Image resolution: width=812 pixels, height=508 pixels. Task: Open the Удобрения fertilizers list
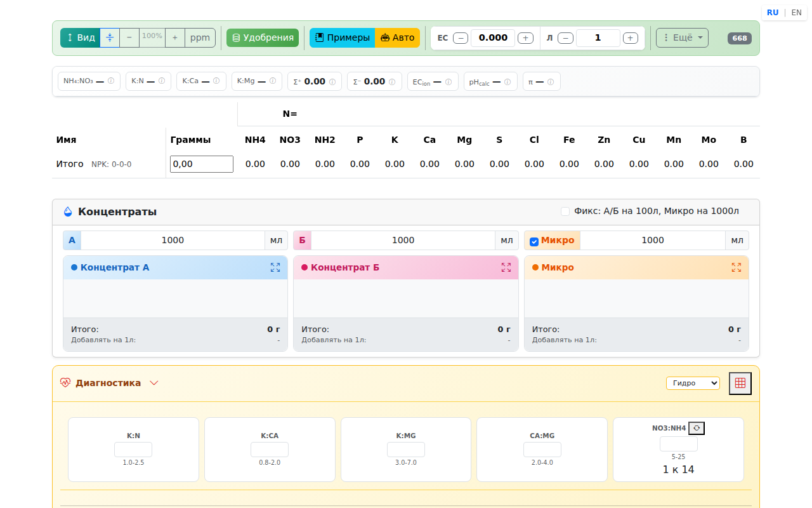tap(263, 37)
